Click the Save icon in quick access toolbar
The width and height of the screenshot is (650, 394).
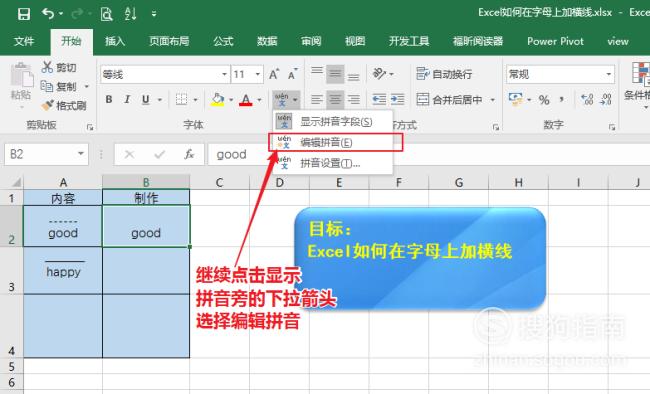pyautogui.click(x=24, y=14)
